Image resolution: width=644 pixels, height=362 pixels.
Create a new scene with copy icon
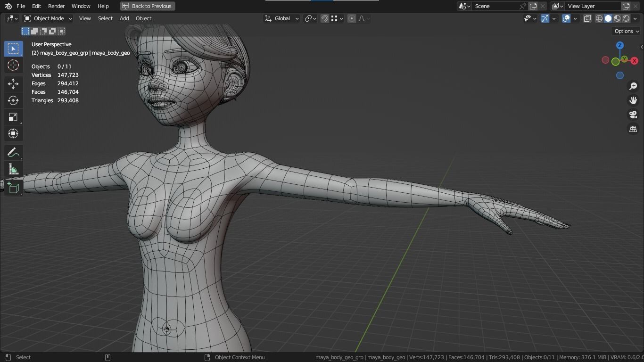click(x=533, y=6)
